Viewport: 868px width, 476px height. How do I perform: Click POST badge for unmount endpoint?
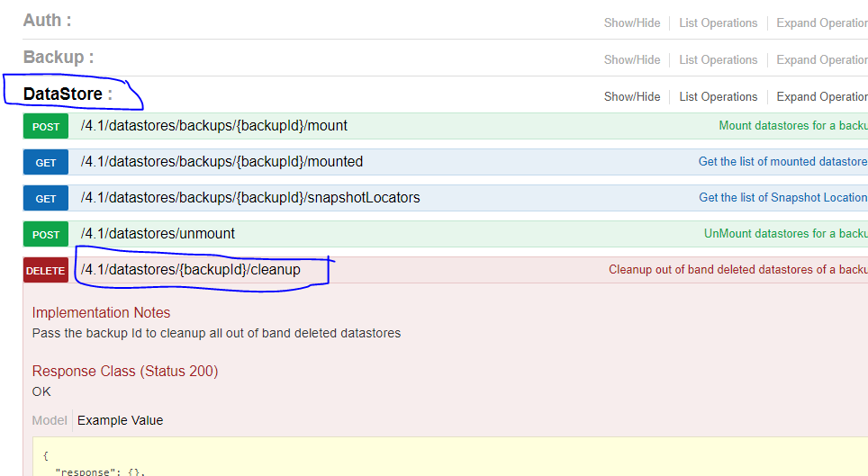click(45, 234)
